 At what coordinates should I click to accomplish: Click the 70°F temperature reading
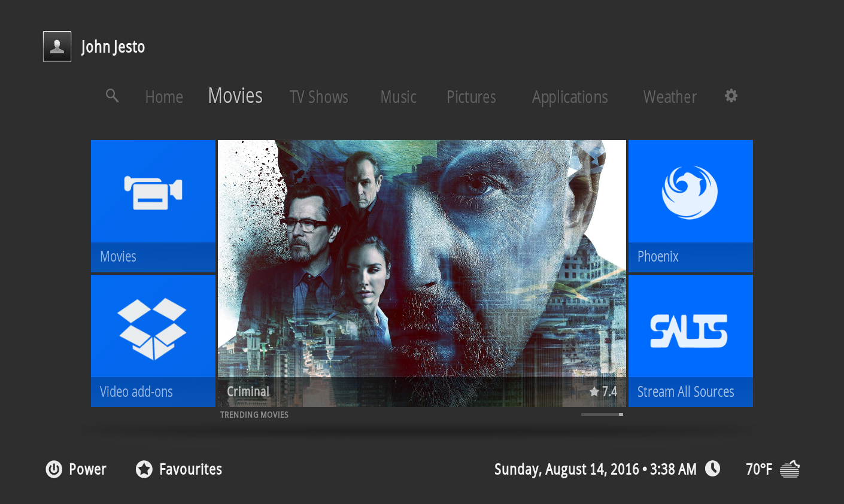[759, 469]
